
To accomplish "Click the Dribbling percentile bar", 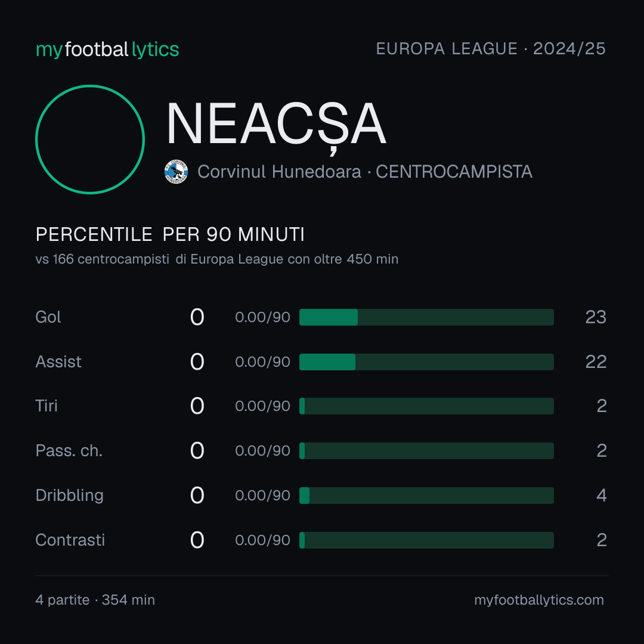I will tap(426, 496).
